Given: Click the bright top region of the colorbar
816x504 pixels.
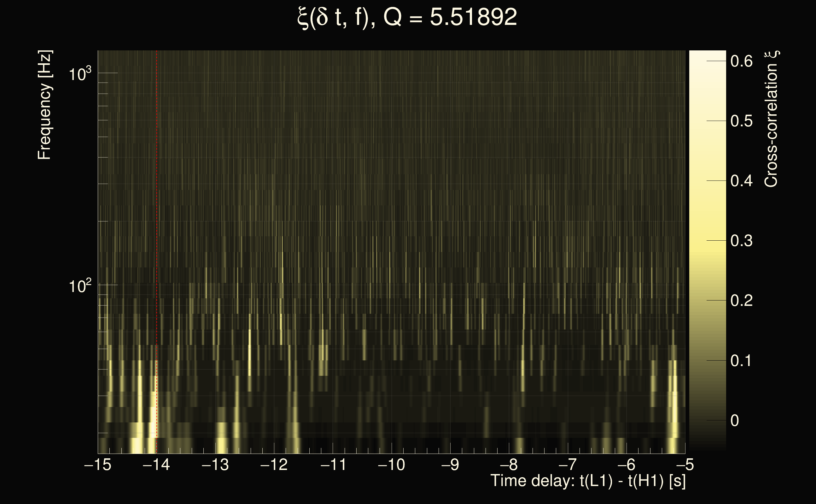Looking at the screenshot, I should click(707, 67).
